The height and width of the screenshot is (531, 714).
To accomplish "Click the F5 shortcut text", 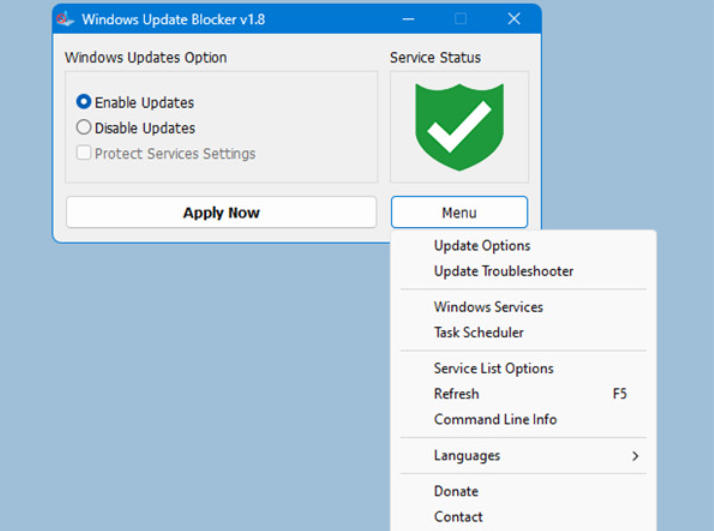I will (x=620, y=393).
